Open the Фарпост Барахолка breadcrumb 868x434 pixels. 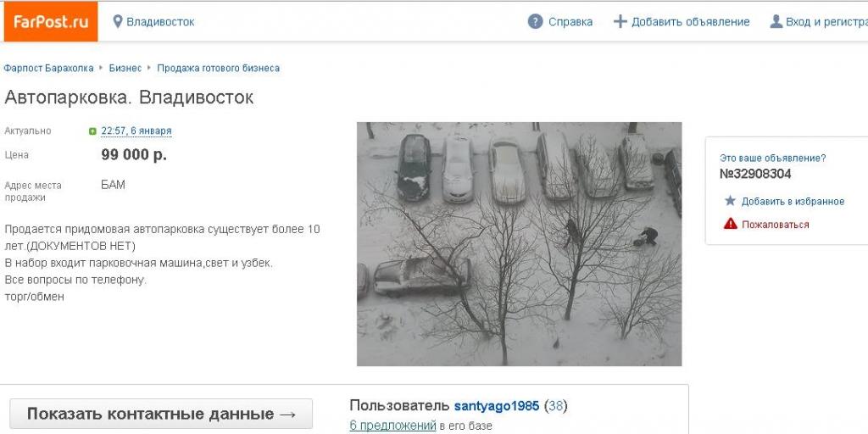[x=48, y=68]
